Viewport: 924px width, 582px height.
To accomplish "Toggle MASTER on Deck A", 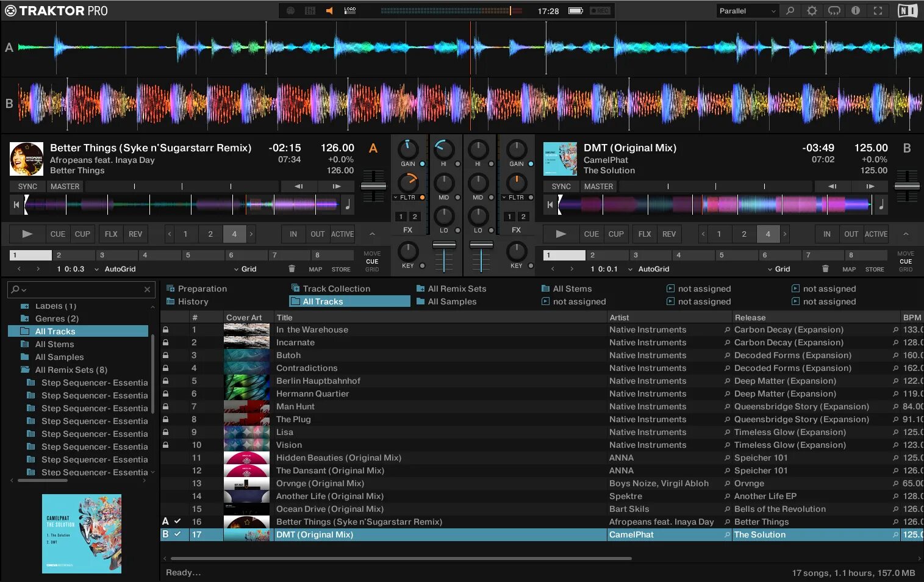I will 65,187.
